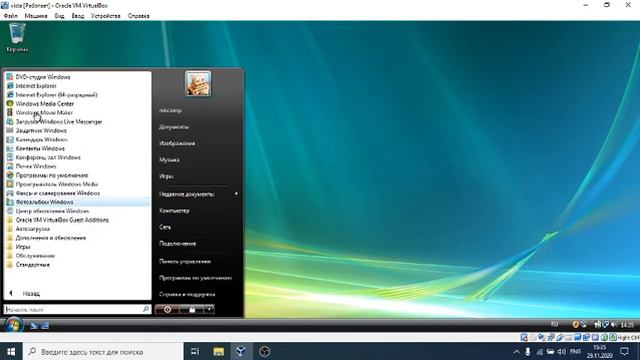Click the lock button in Start menu
The height and width of the screenshot is (360, 640).
[x=192, y=309]
